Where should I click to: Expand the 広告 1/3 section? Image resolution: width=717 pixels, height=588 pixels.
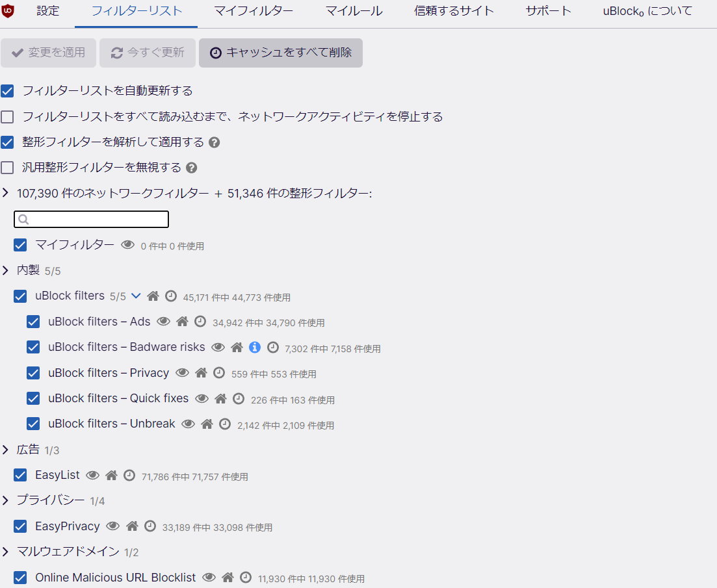coord(5,450)
